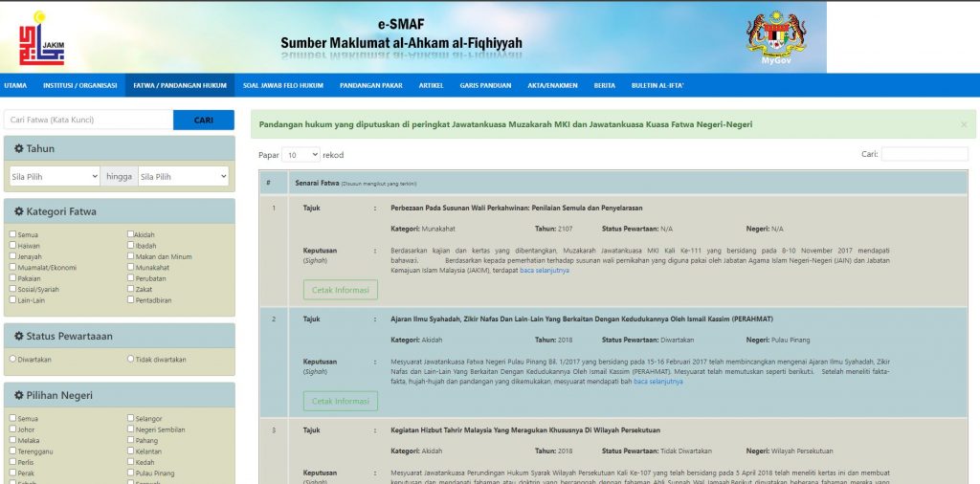
Task: Tick Semua under Pilihan Negeri
Action: pyautogui.click(x=12, y=418)
